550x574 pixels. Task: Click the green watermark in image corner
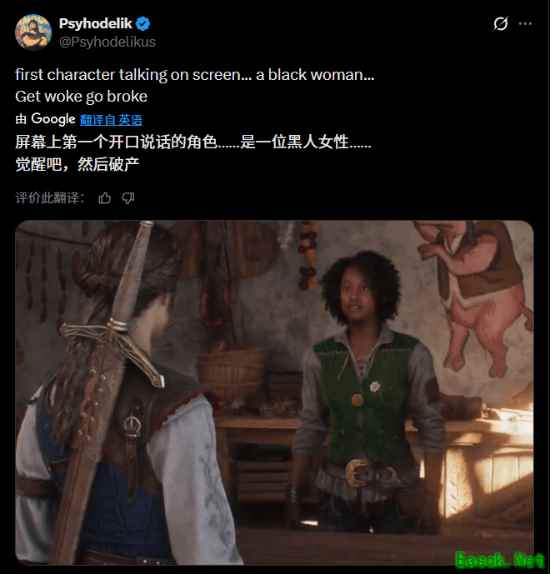pos(499,560)
